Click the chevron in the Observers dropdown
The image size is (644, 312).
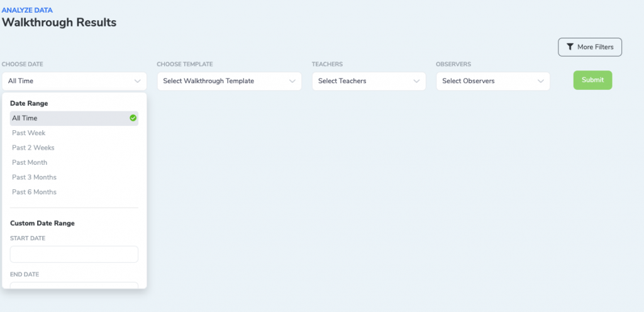[540, 81]
